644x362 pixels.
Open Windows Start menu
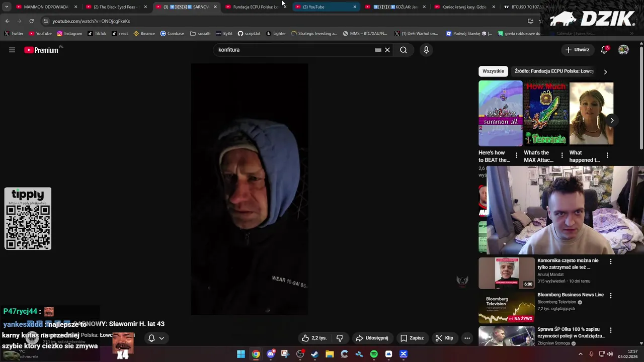(x=241, y=354)
